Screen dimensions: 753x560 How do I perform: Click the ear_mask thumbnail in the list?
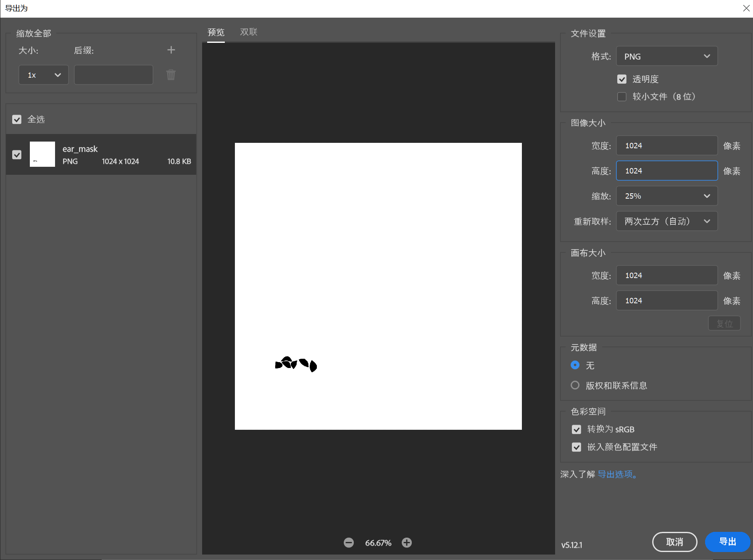pyautogui.click(x=42, y=154)
